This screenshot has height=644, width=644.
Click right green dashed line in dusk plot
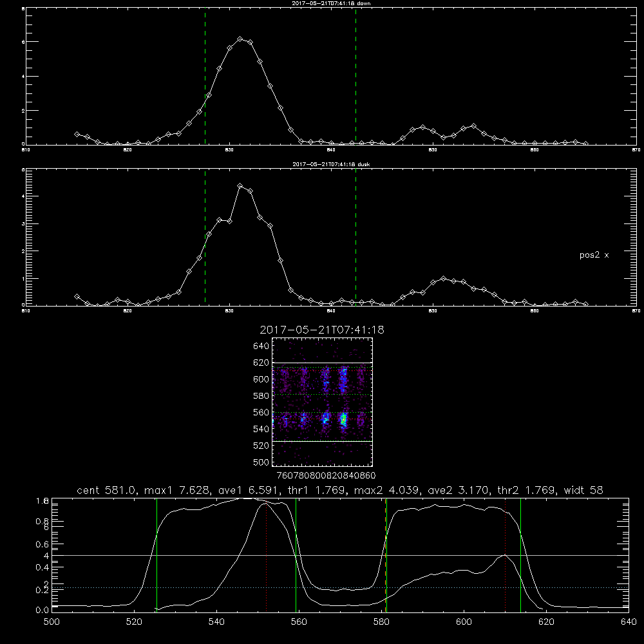pos(355,238)
